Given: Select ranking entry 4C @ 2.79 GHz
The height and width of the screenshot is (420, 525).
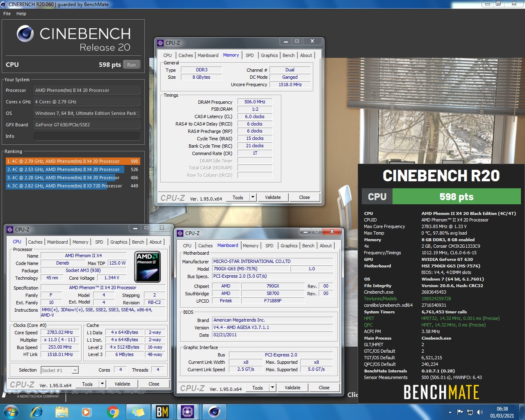Looking at the screenshot, I should (73, 161).
